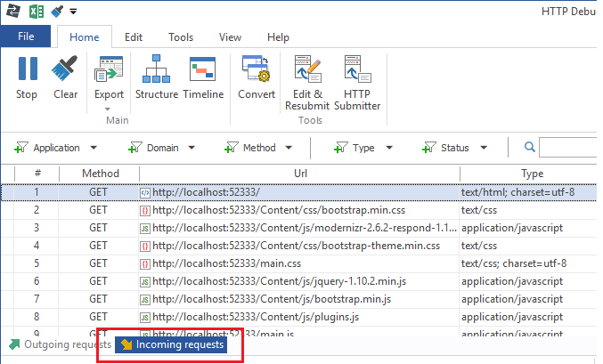The height and width of the screenshot is (364, 603).
Task: Click the Application filter funnel icon
Action: (x=21, y=147)
